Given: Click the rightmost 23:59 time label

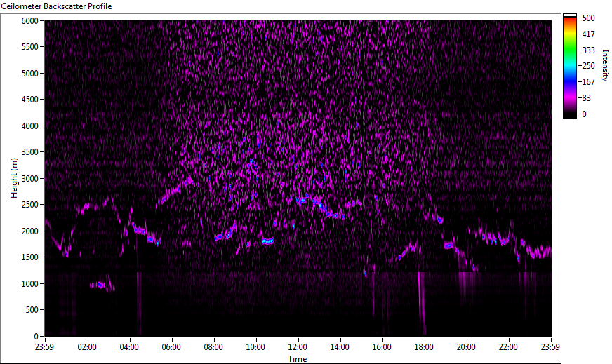Looking at the screenshot, I should tap(550, 347).
